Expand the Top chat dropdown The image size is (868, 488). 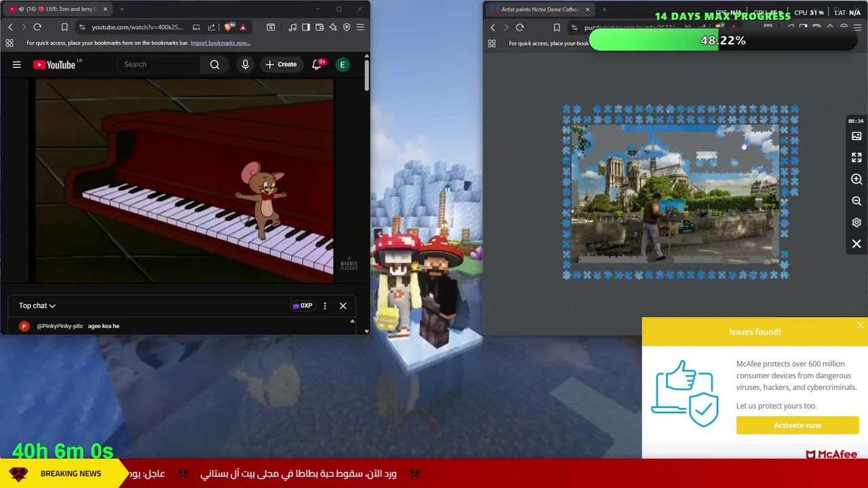37,306
